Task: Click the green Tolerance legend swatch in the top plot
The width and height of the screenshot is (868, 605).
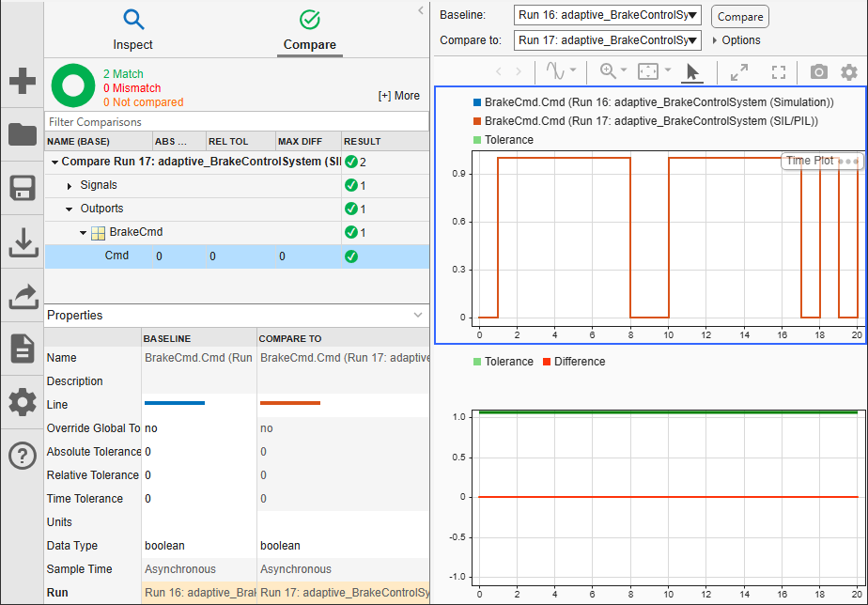Action: pyautogui.click(x=477, y=140)
